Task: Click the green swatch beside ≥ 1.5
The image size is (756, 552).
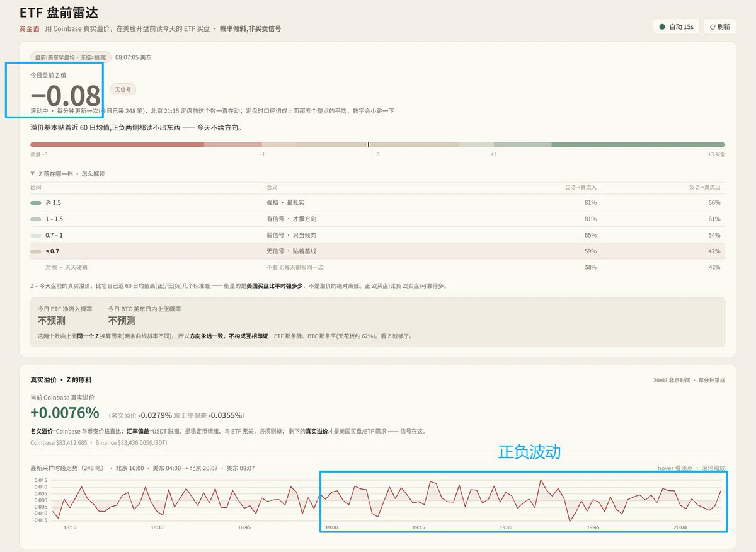Action: click(36, 203)
